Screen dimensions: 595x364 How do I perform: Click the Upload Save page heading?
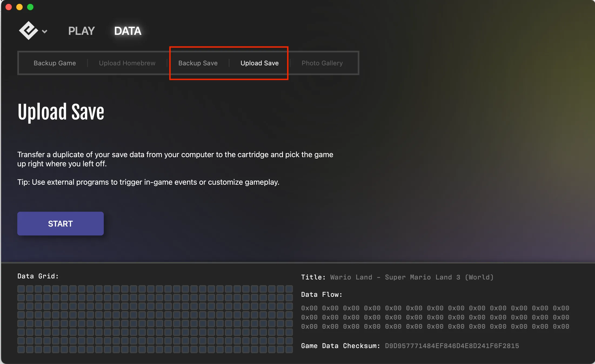click(x=61, y=112)
